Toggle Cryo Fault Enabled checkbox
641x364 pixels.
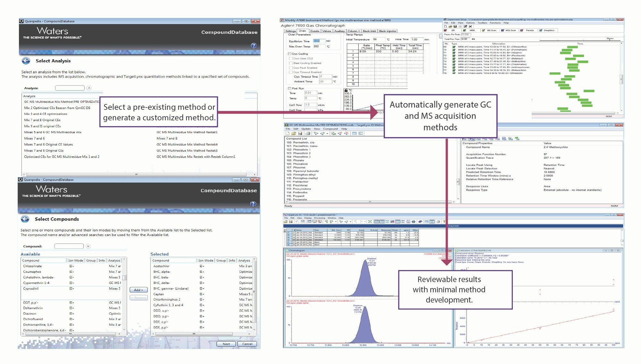(x=291, y=68)
